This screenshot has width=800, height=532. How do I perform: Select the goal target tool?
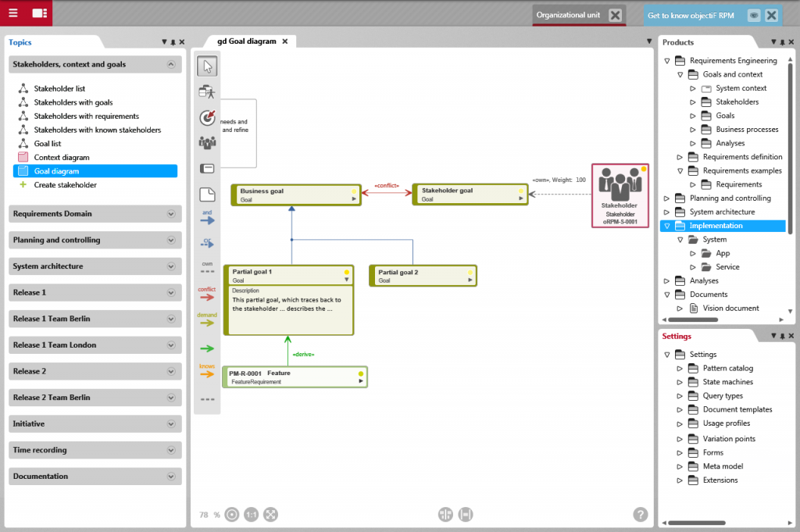(207, 118)
